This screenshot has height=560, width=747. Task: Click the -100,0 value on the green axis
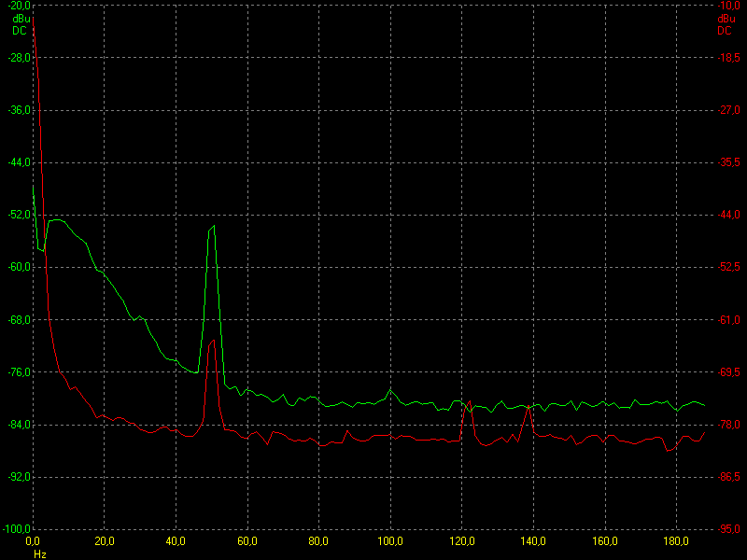tap(17, 529)
